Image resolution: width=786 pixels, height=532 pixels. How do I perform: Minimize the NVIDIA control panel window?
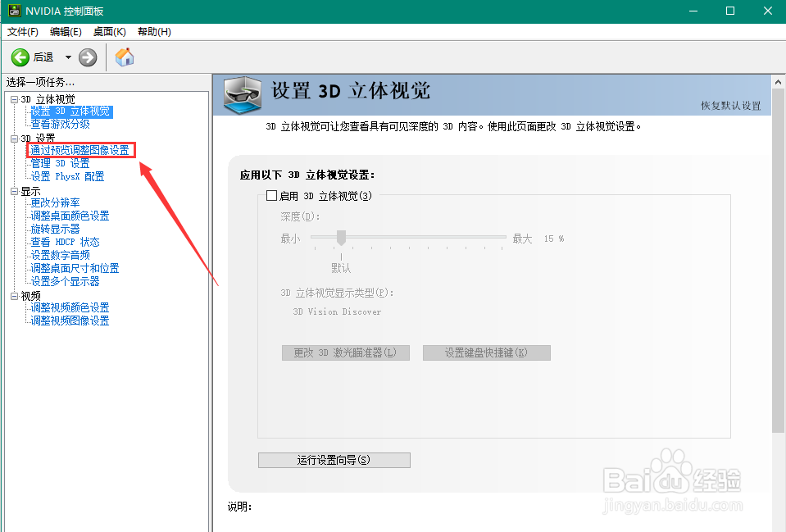tap(693, 11)
